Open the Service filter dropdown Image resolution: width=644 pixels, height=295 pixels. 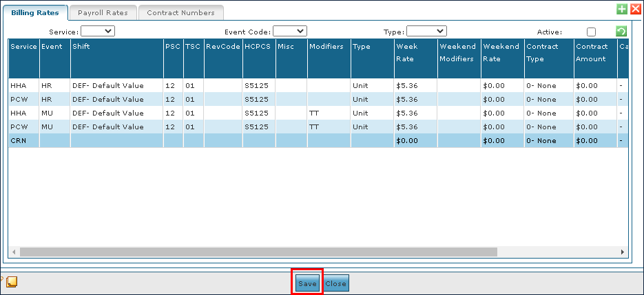point(98,31)
